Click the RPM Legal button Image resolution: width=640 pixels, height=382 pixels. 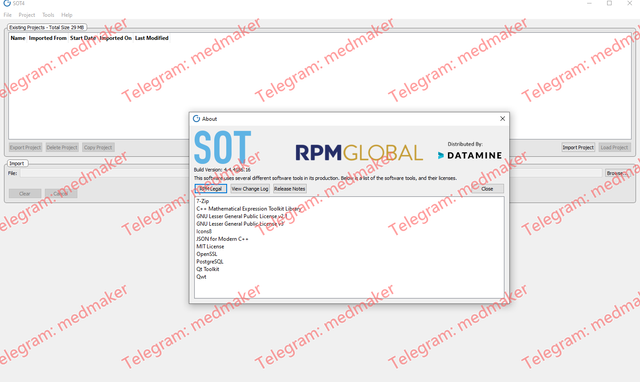point(211,189)
